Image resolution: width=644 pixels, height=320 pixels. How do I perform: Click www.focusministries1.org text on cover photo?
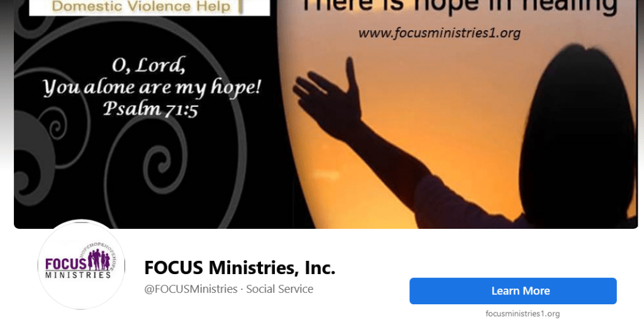[439, 33]
